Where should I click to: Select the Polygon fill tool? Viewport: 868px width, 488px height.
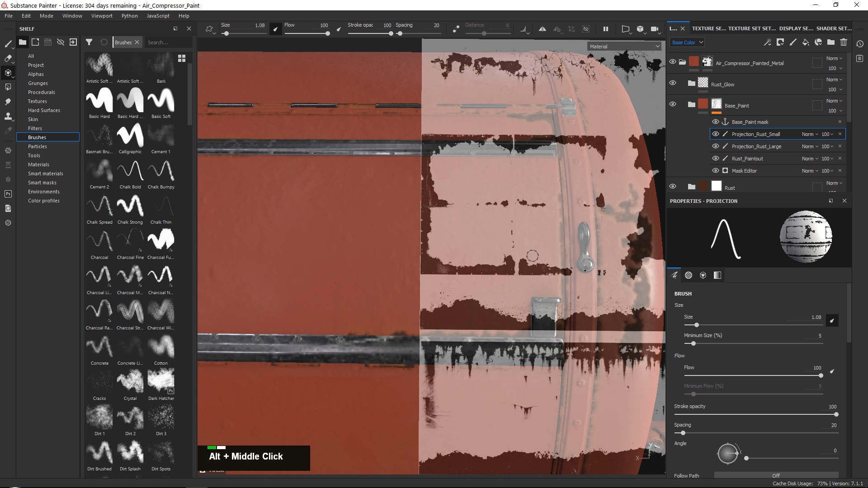(8, 87)
